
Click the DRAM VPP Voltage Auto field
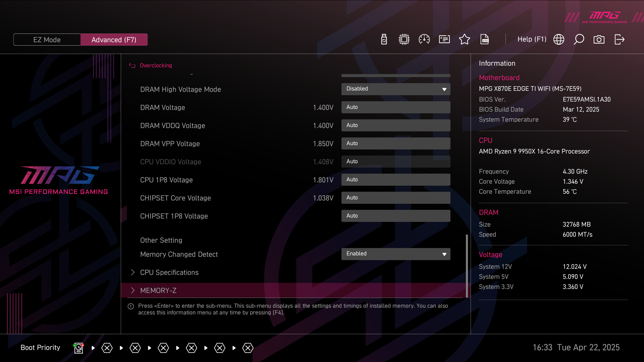click(x=396, y=143)
